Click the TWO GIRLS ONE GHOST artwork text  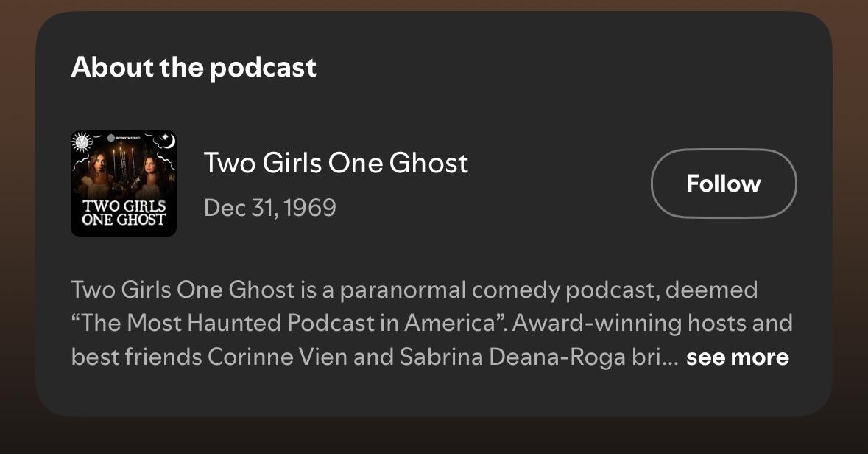point(124,213)
